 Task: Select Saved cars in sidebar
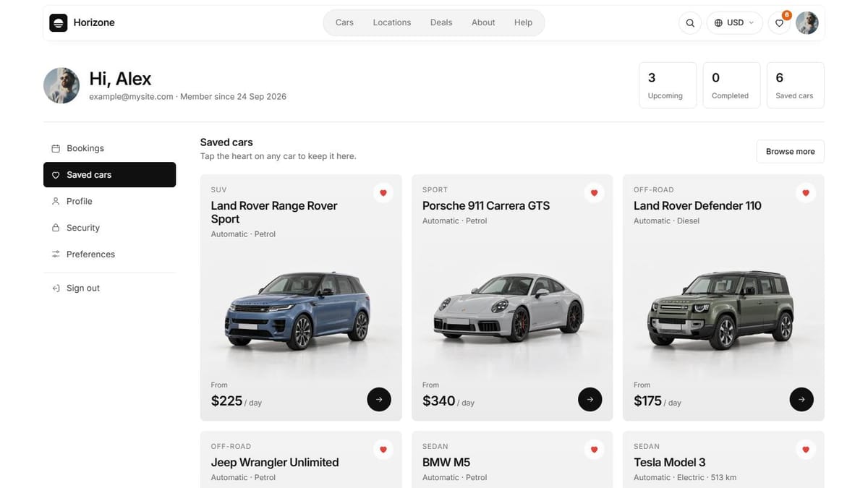point(109,175)
